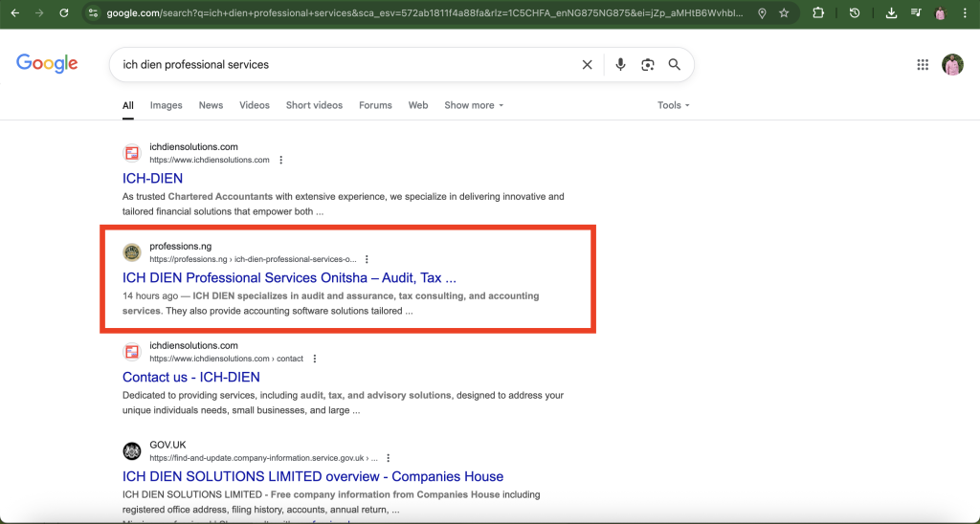
Task: Click the location pin icon in address bar
Action: click(762, 13)
